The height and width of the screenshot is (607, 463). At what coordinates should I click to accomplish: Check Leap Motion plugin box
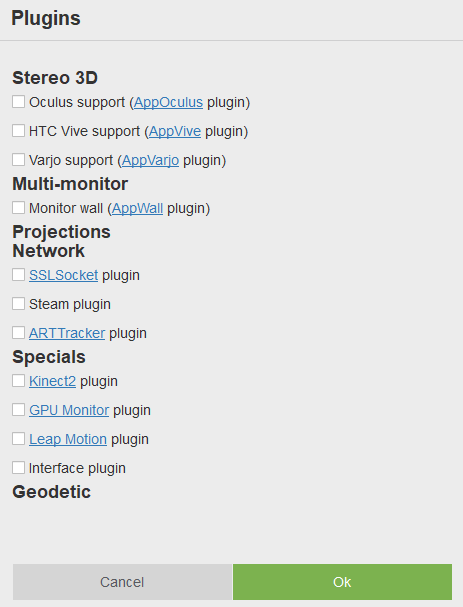point(18,439)
